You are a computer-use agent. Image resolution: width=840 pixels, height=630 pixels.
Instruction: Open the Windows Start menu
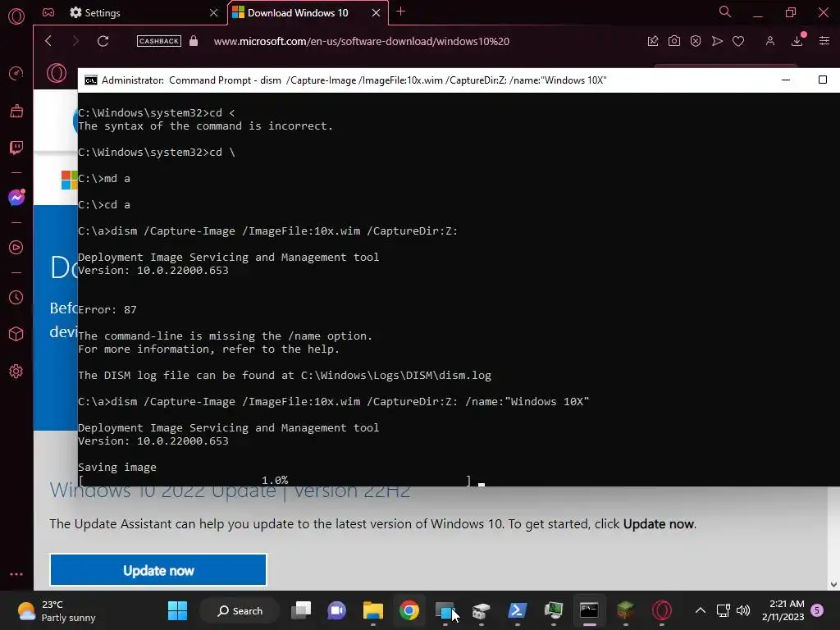pyautogui.click(x=177, y=610)
